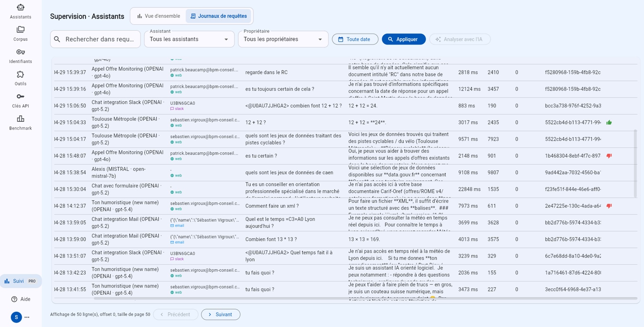The image size is (644, 327).
Task: Go to Corpus in the sidebar
Action: [20, 33]
